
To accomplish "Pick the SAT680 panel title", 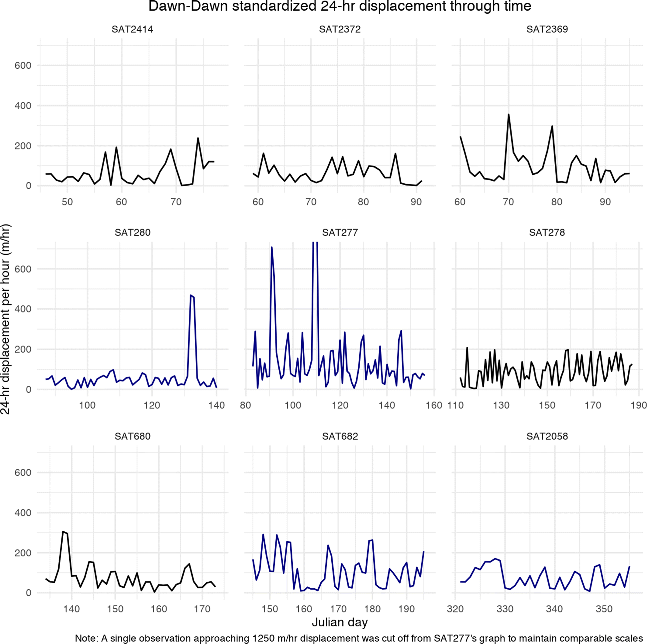I will (132, 436).
